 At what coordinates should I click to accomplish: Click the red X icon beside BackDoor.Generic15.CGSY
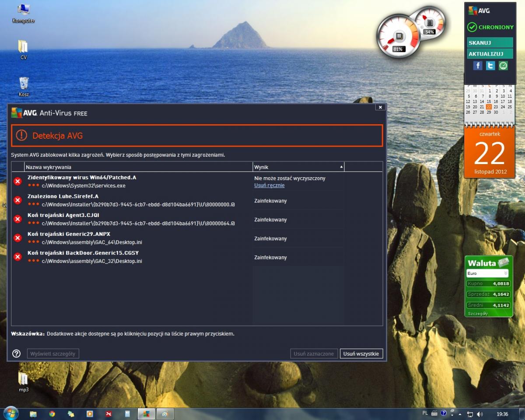click(x=17, y=256)
